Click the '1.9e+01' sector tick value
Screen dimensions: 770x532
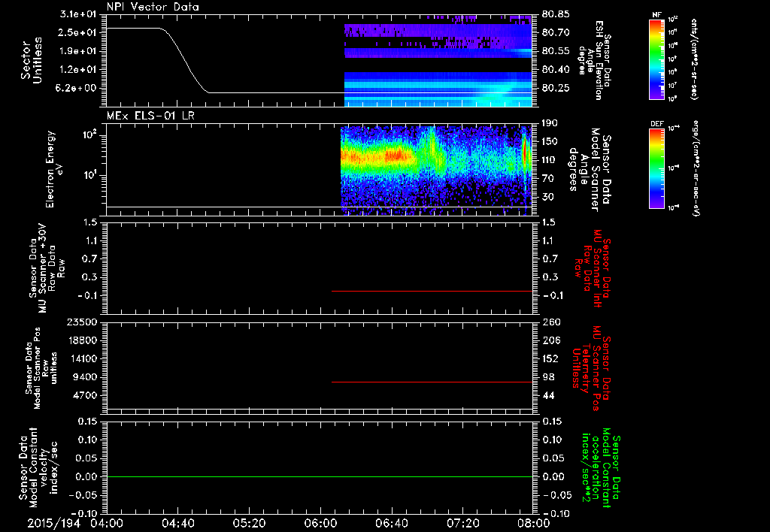tap(78, 51)
